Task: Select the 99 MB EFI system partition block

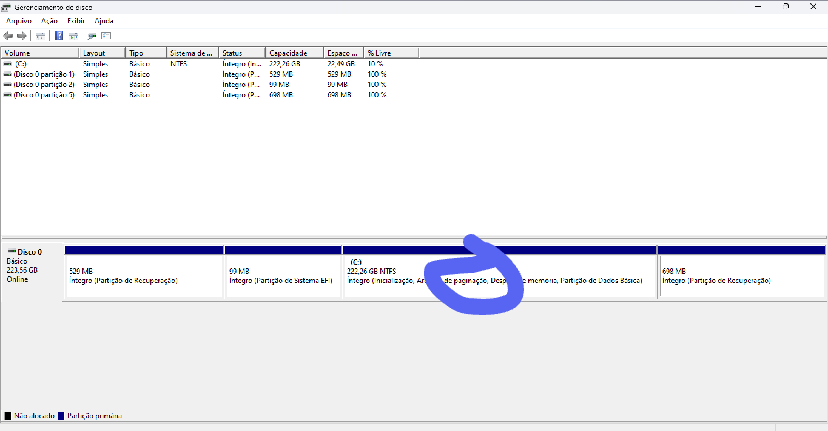Action: 283,271
